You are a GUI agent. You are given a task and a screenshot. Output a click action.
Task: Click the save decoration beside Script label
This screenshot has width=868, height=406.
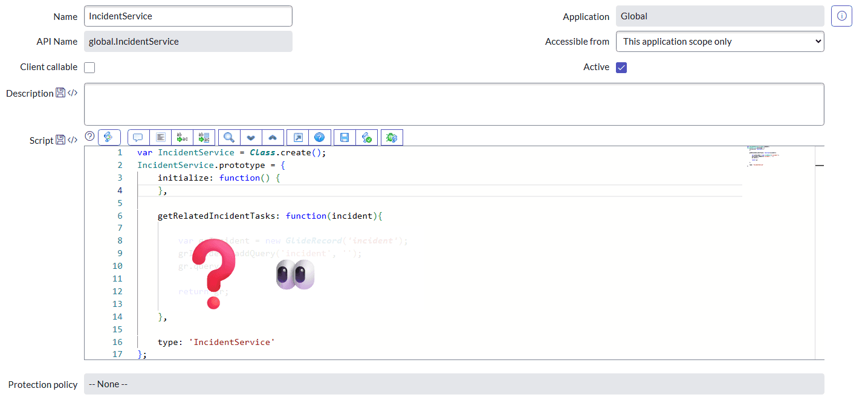pyautogui.click(x=60, y=139)
